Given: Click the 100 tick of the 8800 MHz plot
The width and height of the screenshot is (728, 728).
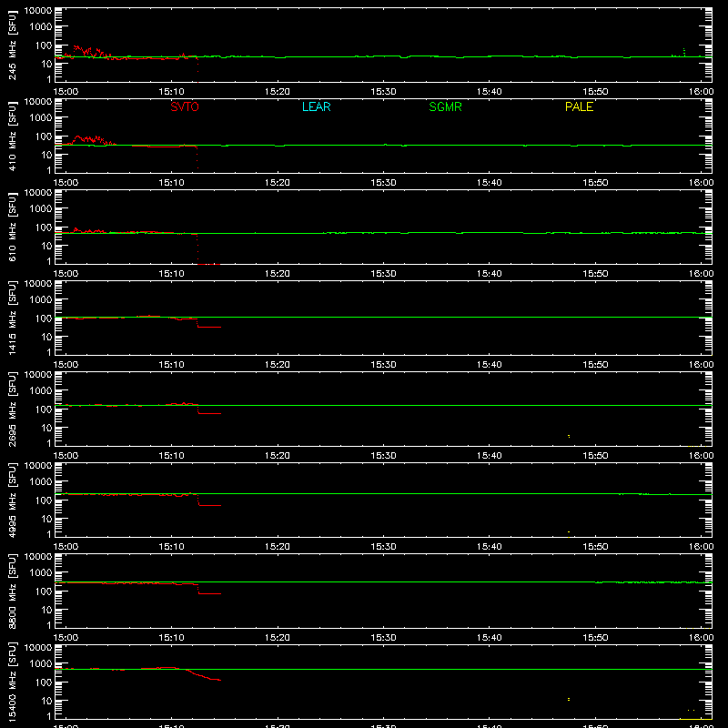Looking at the screenshot, I should 44,591.
